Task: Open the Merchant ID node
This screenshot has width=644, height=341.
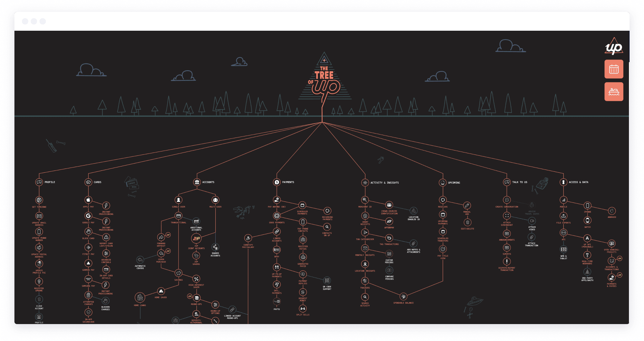Action: (x=365, y=200)
